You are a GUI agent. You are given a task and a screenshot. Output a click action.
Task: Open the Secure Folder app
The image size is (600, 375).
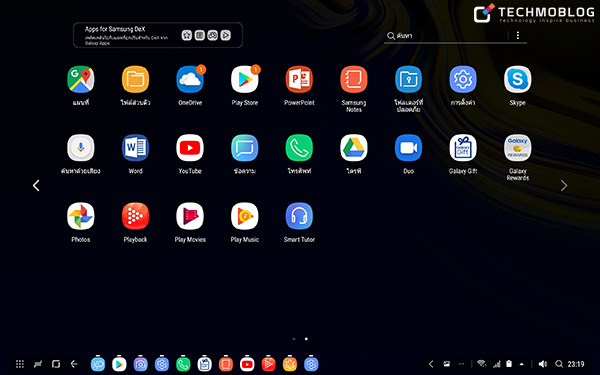(x=409, y=80)
